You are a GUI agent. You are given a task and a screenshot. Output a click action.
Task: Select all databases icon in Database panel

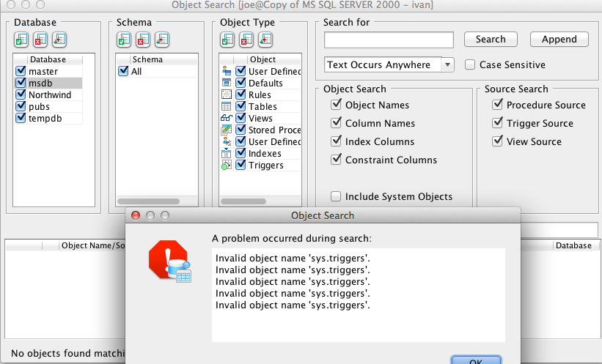pos(21,40)
